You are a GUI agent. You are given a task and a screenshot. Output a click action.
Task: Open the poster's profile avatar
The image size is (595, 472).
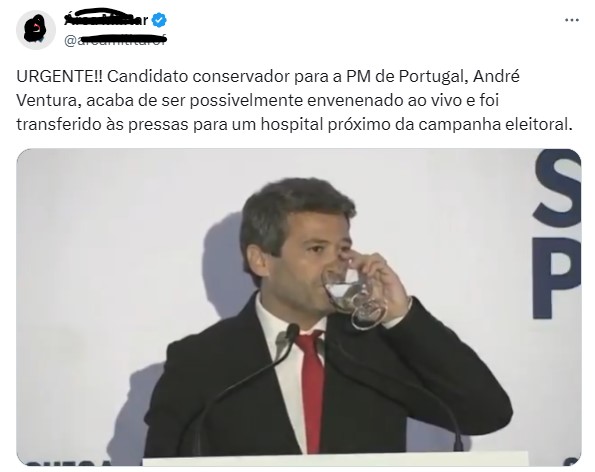click(x=36, y=30)
